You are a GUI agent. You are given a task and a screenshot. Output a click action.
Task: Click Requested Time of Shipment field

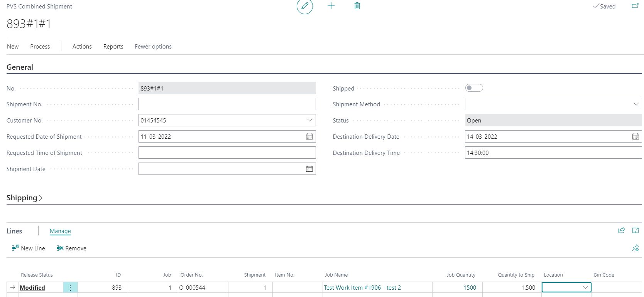[227, 153]
